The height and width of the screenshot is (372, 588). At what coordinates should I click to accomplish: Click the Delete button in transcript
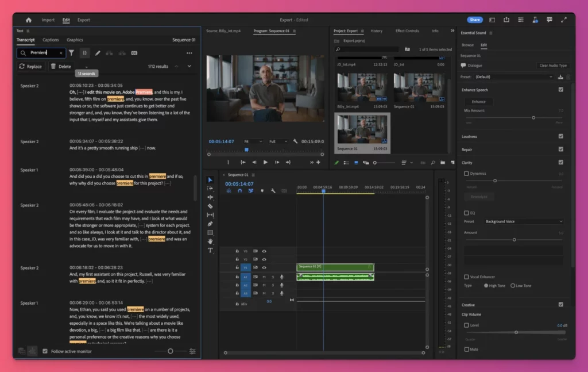[61, 67]
